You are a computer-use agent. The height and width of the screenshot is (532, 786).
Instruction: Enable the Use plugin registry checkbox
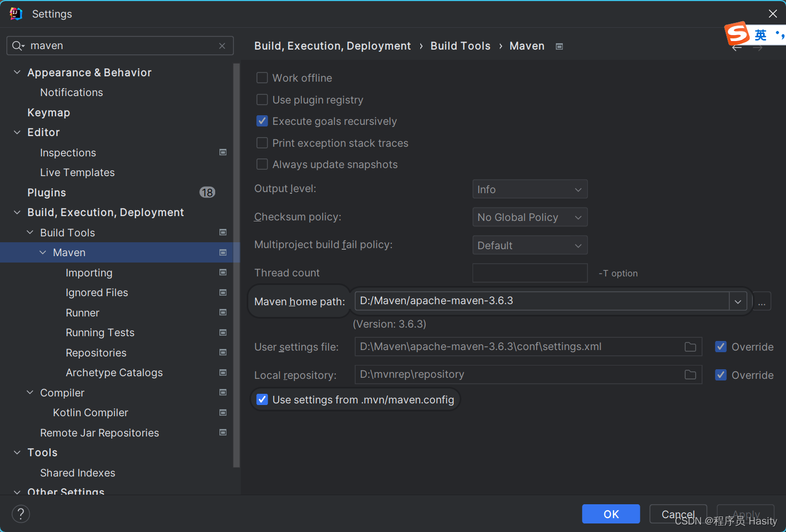pyautogui.click(x=262, y=100)
